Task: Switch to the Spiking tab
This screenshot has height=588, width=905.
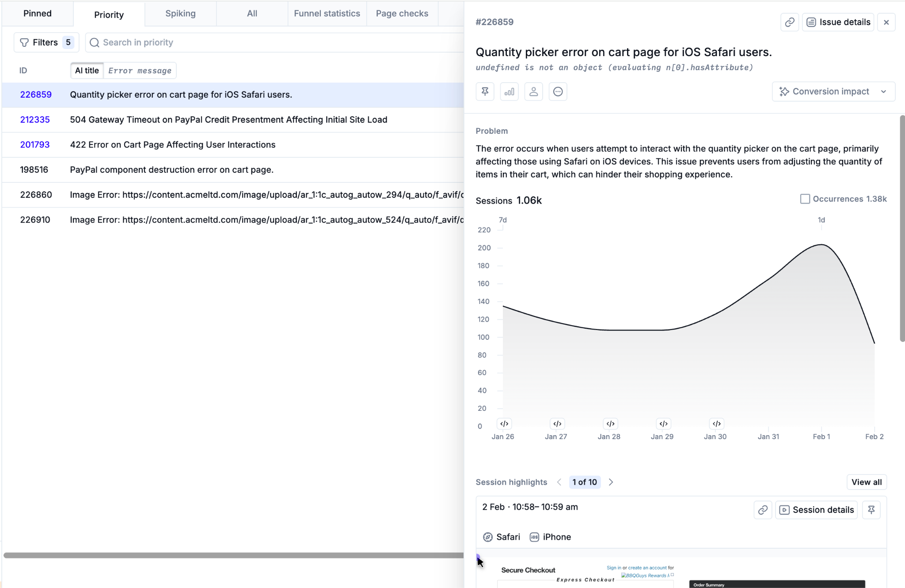Action: click(180, 14)
